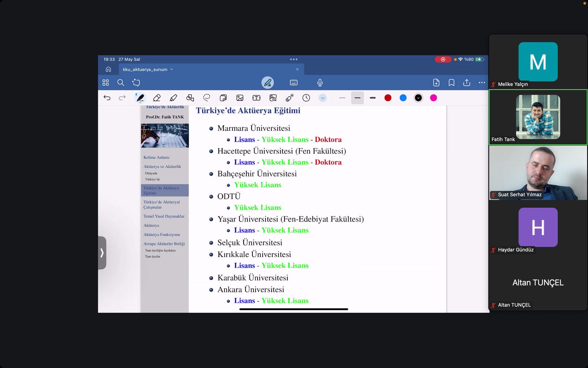
Task: Open search with the magnifier icon
Action: click(121, 83)
